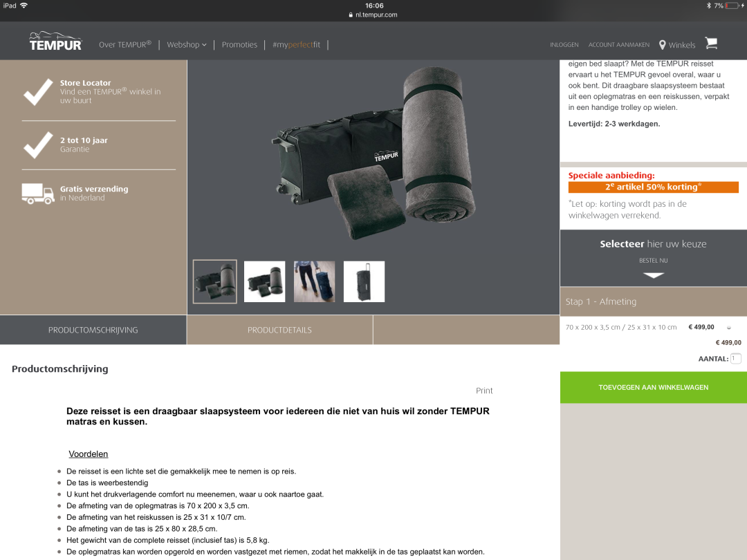Screen dimensions: 747x560
Task: Click INLOGGEN link
Action: [564, 45]
